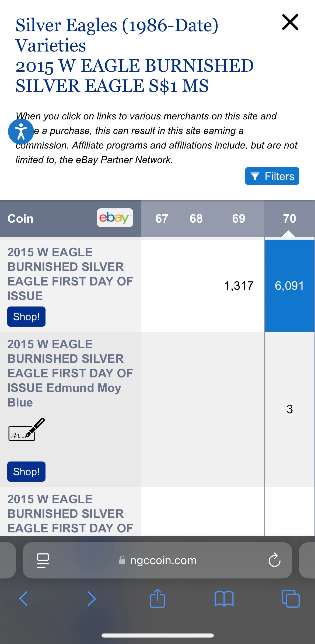Select the grade 68 column header
The height and width of the screenshot is (644, 315).
click(x=196, y=218)
